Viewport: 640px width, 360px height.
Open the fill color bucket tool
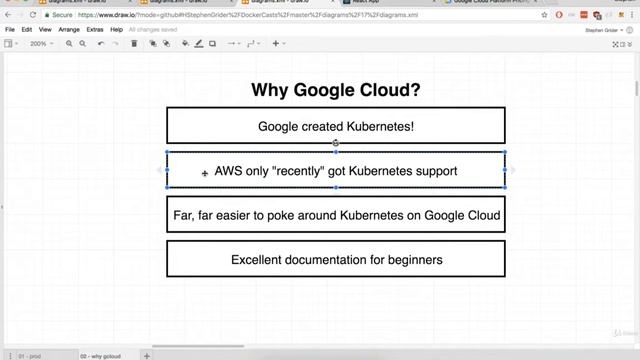coord(185,43)
